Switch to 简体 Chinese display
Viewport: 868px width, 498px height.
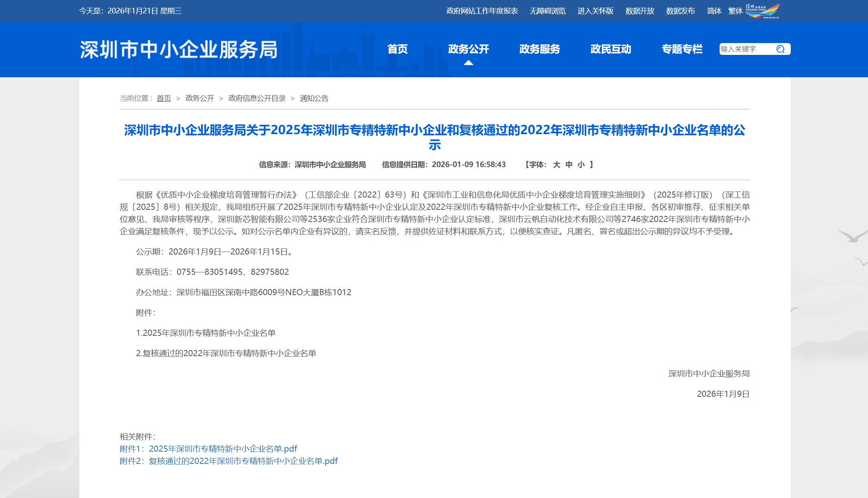click(x=714, y=11)
